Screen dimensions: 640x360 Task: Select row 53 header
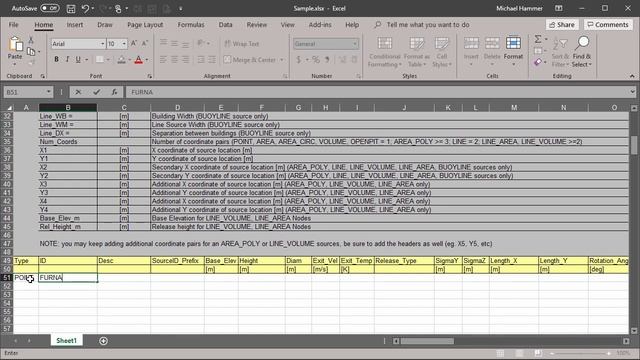[x=7, y=295]
